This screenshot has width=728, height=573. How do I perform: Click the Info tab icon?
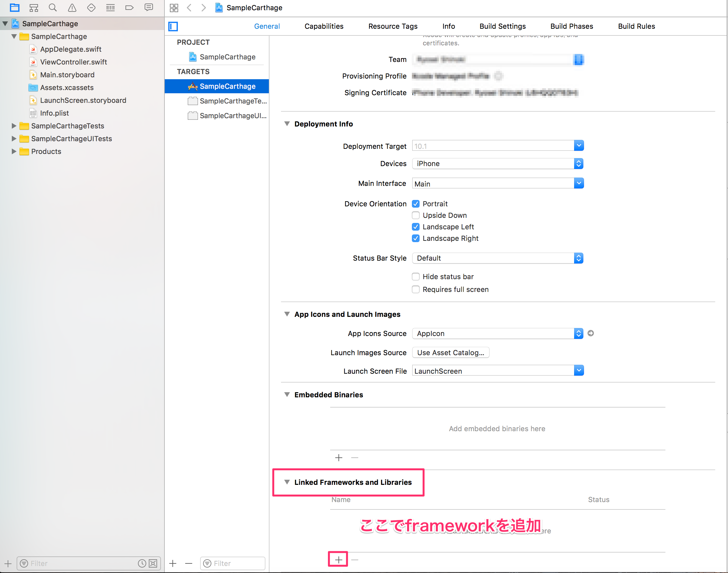(449, 26)
